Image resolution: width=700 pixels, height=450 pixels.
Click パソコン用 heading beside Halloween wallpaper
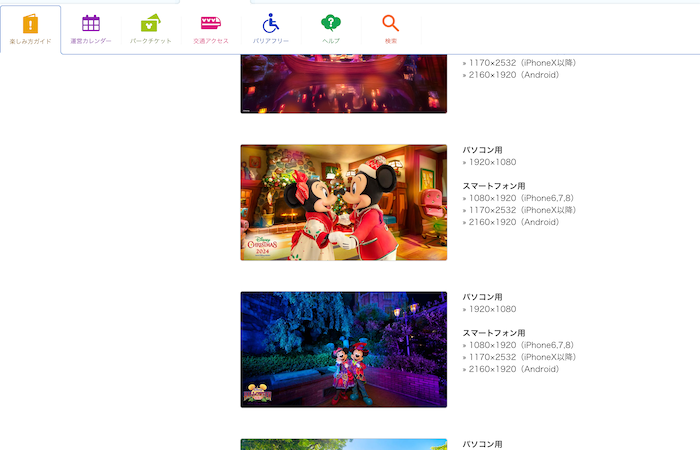483,297
